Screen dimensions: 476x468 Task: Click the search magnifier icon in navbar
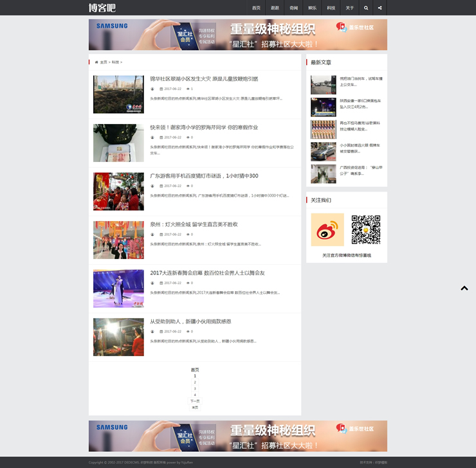click(366, 8)
